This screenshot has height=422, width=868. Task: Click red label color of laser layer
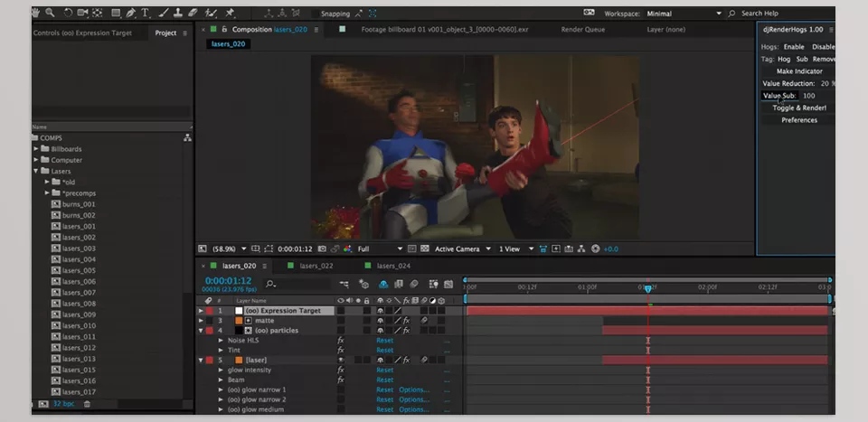[x=209, y=360]
